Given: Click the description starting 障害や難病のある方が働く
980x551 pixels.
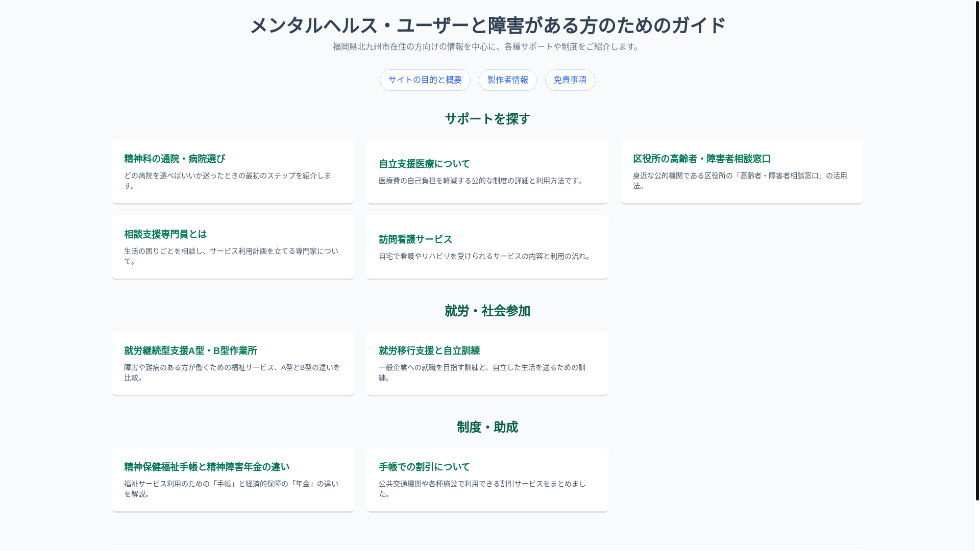Looking at the screenshot, I should click(x=232, y=372).
